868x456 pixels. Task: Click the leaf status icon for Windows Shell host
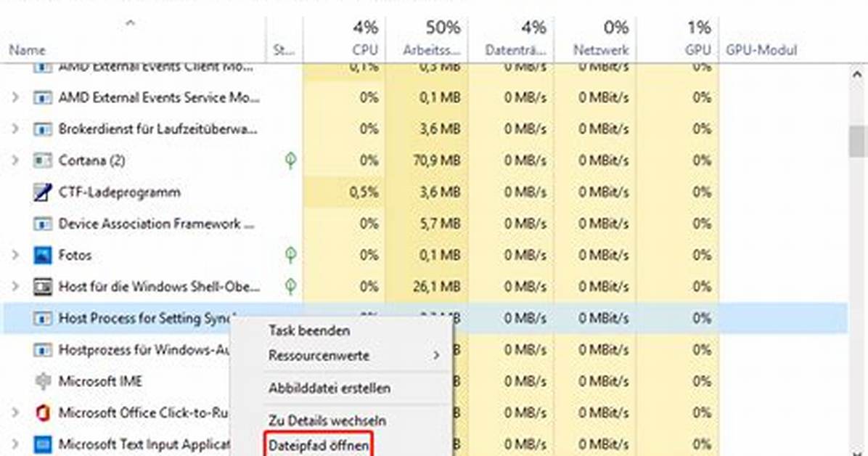tap(290, 287)
